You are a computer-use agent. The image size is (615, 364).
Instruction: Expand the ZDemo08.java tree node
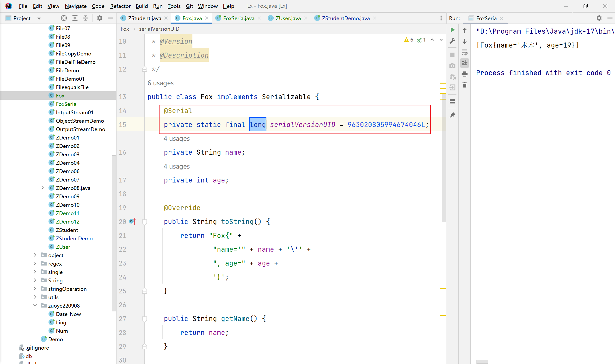click(x=43, y=188)
